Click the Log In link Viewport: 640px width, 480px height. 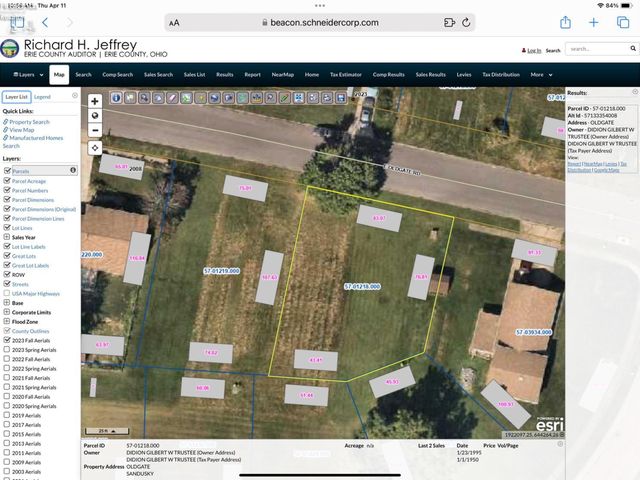click(x=533, y=50)
